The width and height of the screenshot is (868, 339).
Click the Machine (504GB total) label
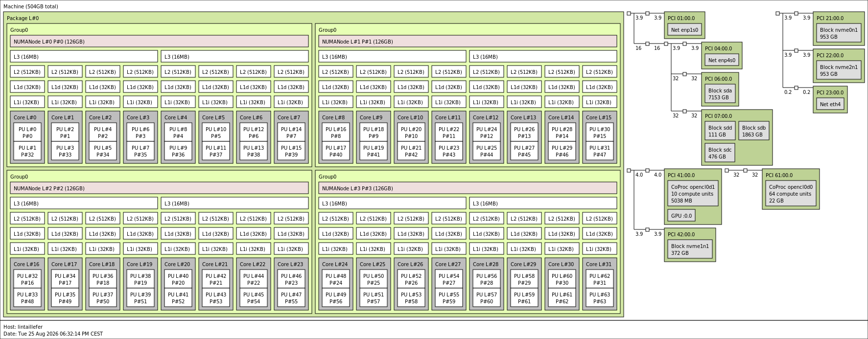[x=31, y=7]
